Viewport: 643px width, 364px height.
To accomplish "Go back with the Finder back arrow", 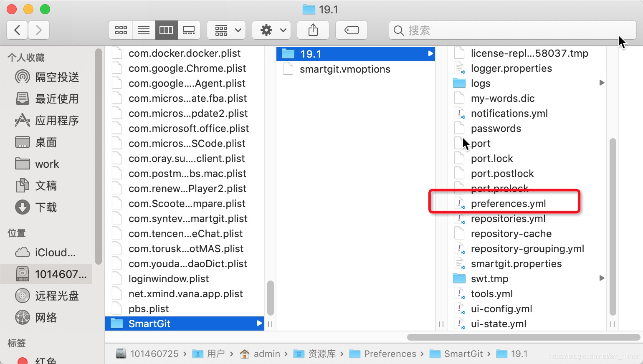I will [18, 30].
